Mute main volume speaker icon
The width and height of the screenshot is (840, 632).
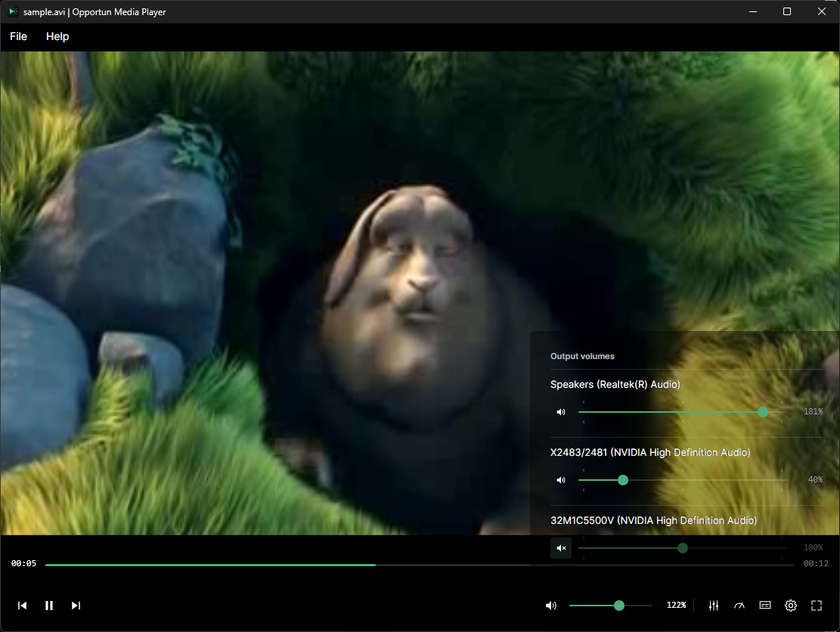click(550, 606)
